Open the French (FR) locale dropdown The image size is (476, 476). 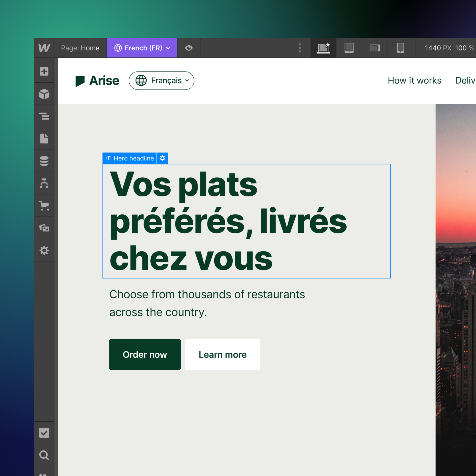(142, 48)
